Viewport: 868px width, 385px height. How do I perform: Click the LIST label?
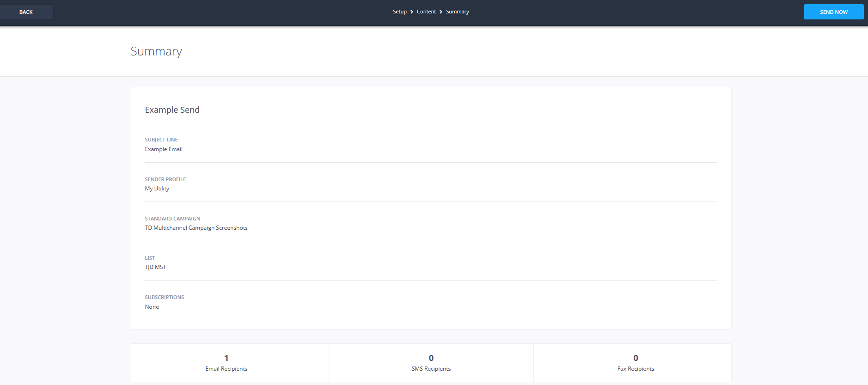pyautogui.click(x=150, y=258)
